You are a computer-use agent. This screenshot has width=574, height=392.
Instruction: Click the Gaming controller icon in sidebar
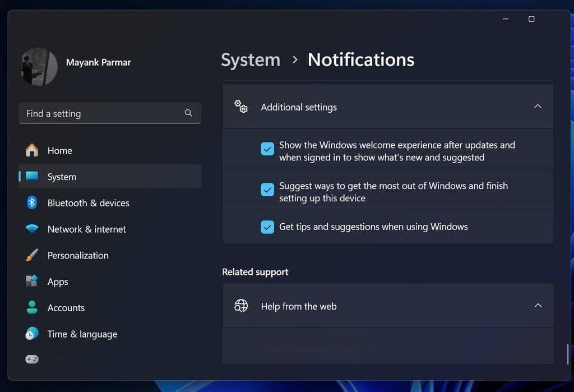[32, 359]
